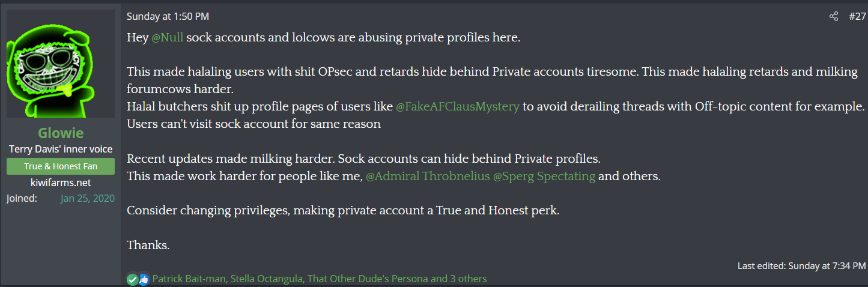Click the green checkmark reaction icon
868x287 pixels.
point(133,279)
